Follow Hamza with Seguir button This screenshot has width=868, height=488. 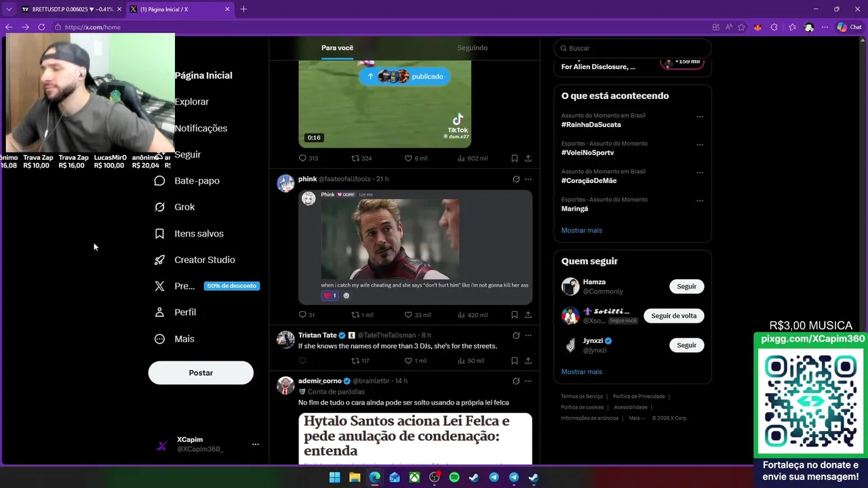(x=686, y=286)
